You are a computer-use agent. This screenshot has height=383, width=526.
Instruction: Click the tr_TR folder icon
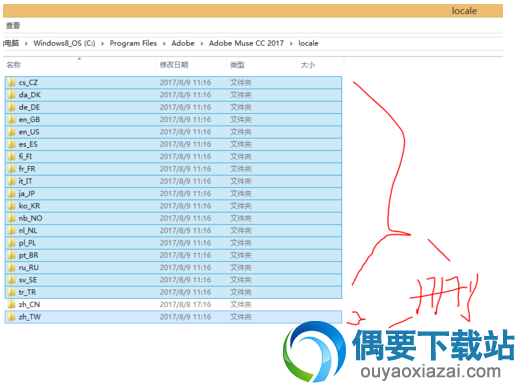[11, 292]
